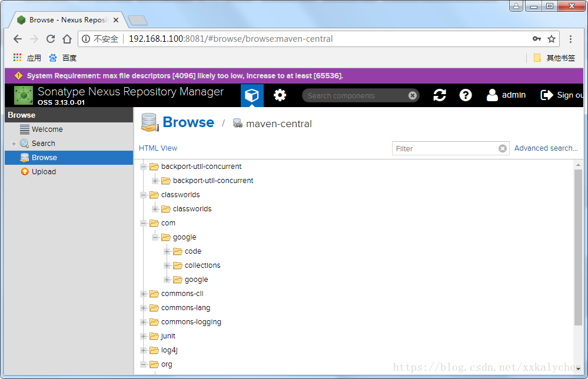
Task: Select Welcome in the sidebar
Action: (69, 129)
